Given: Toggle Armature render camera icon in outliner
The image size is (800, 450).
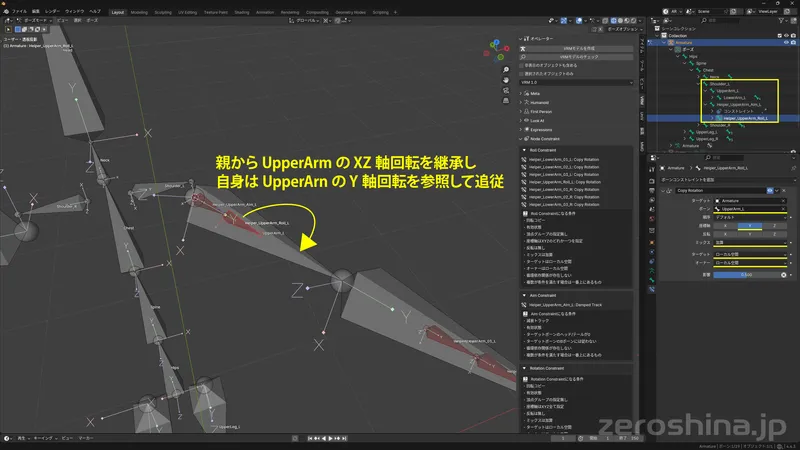Looking at the screenshot, I should click(793, 43).
